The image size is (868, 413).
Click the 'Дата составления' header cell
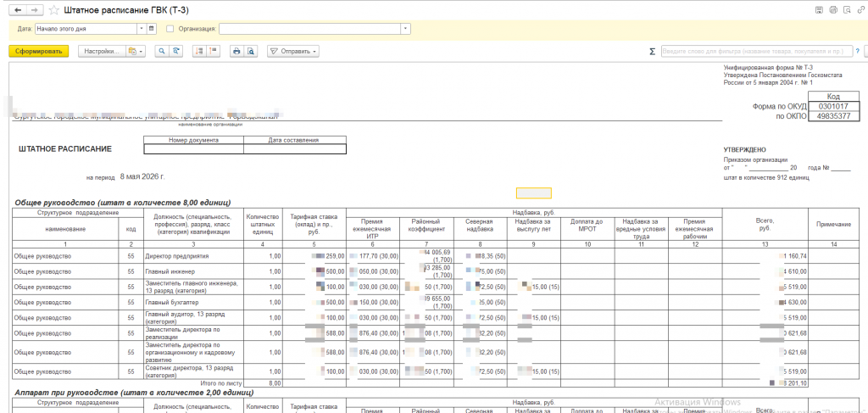tap(294, 140)
